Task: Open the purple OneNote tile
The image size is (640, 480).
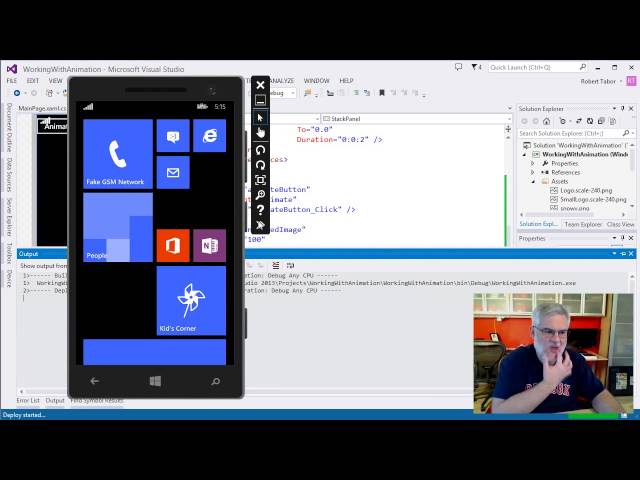Action: pyautogui.click(x=209, y=245)
